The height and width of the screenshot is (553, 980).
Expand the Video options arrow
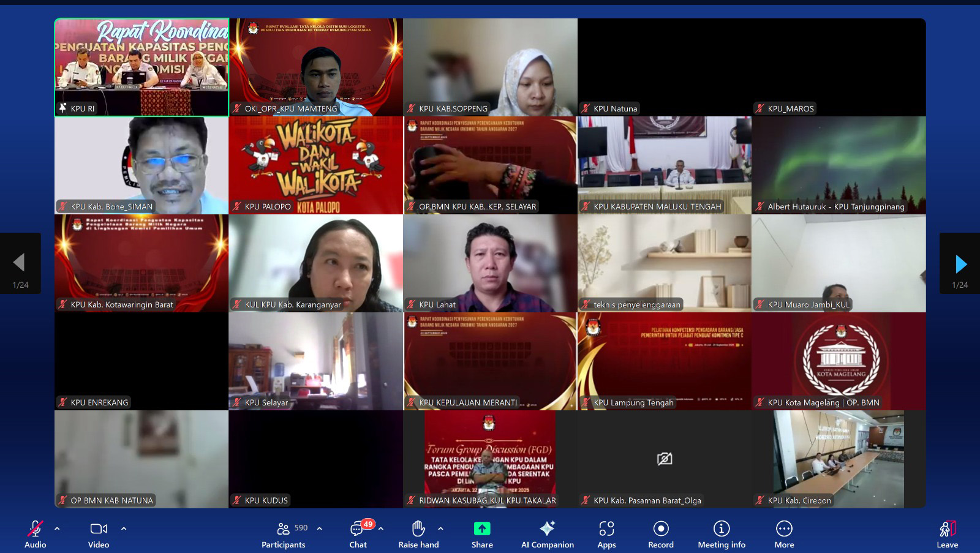tap(124, 529)
